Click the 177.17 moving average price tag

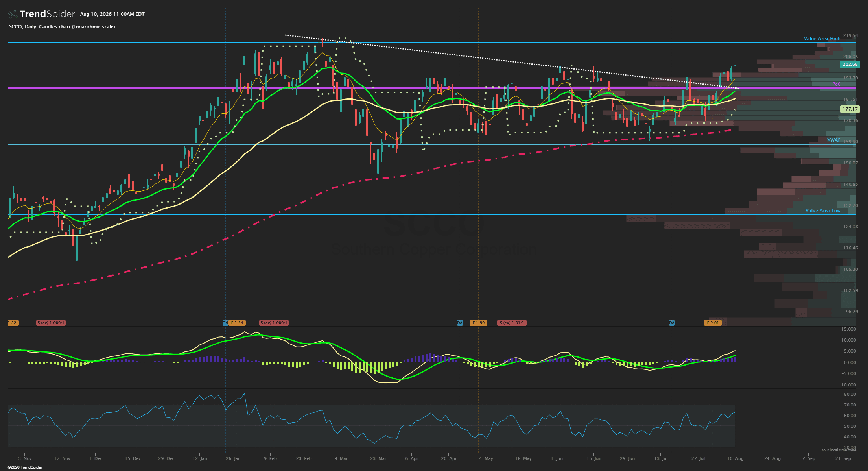coord(850,109)
